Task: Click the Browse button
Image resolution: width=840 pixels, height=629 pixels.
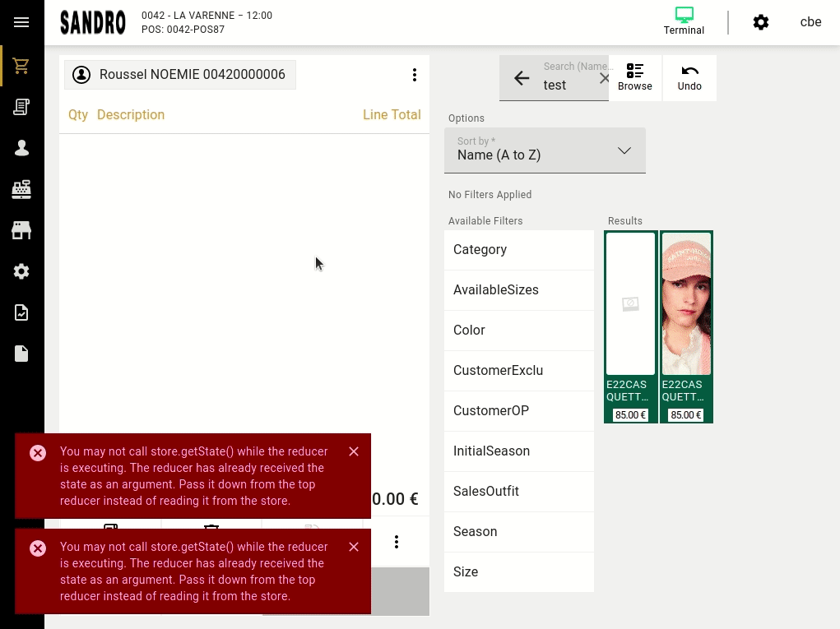Action: (635, 77)
